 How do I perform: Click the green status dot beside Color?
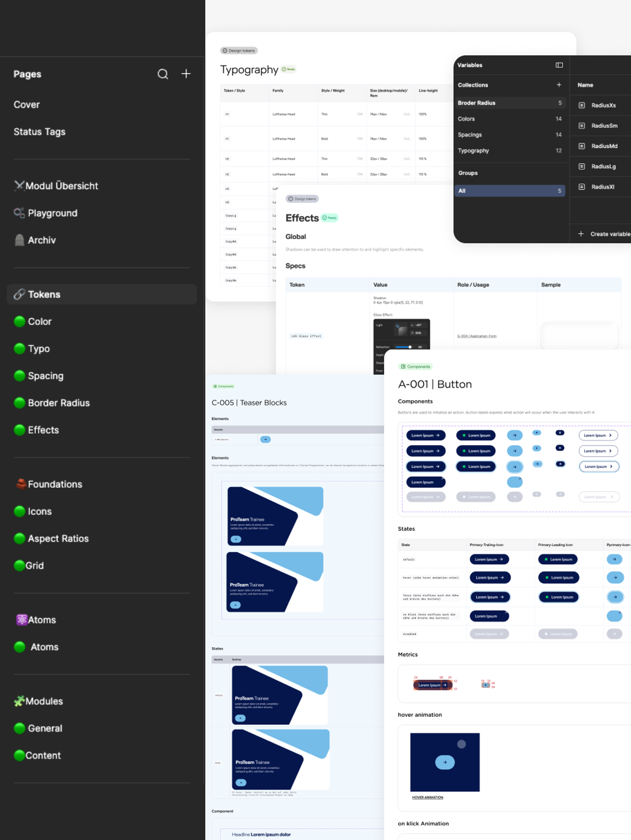[x=19, y=322]
